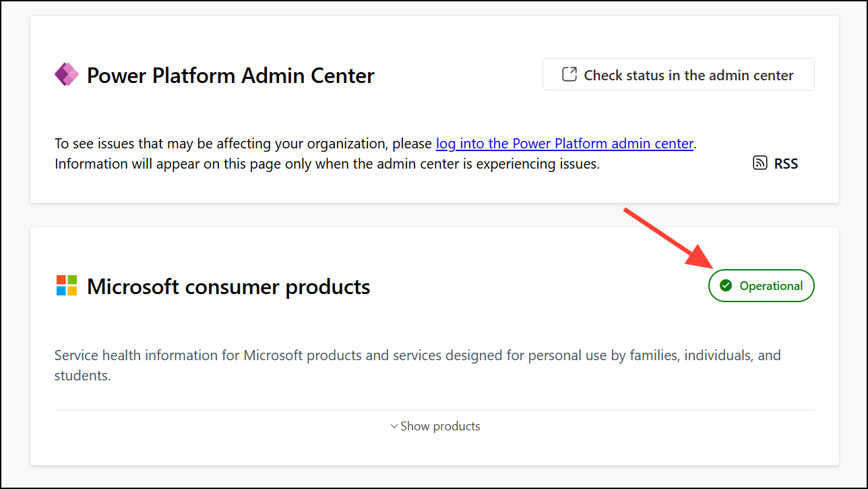Click the word Operational in the badge
Image resolution: width=868 pixels, height=489 pixels.
771,286
